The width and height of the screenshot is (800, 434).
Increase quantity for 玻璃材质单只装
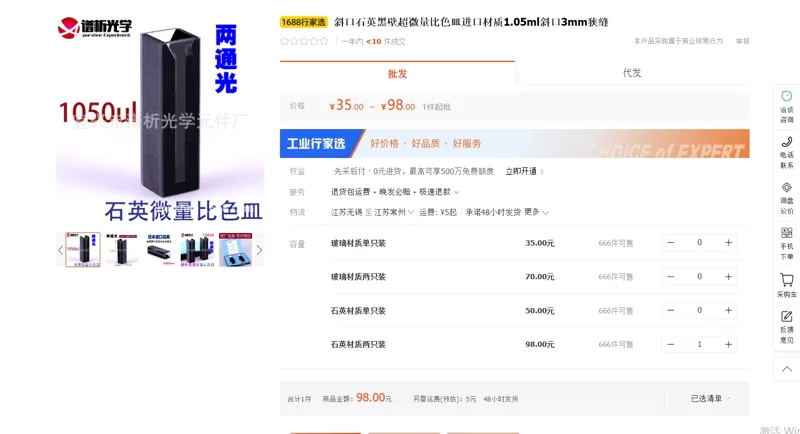(728, 243)
